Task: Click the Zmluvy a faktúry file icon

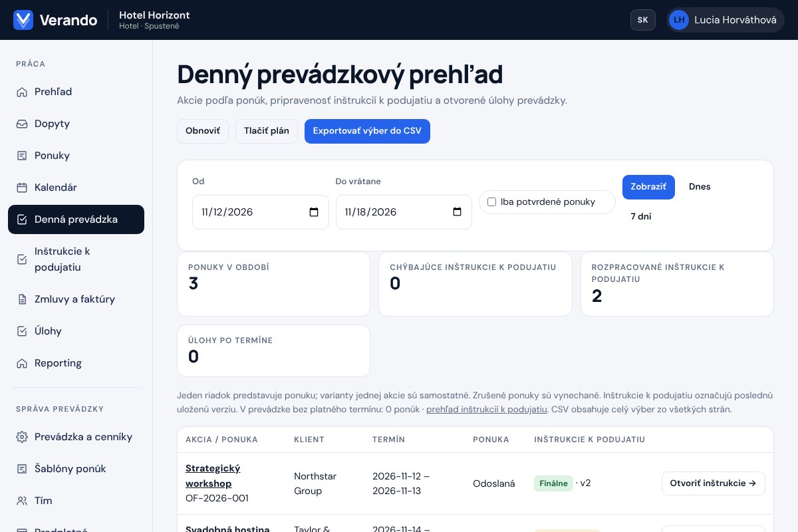Action: [x=22, y=299]
